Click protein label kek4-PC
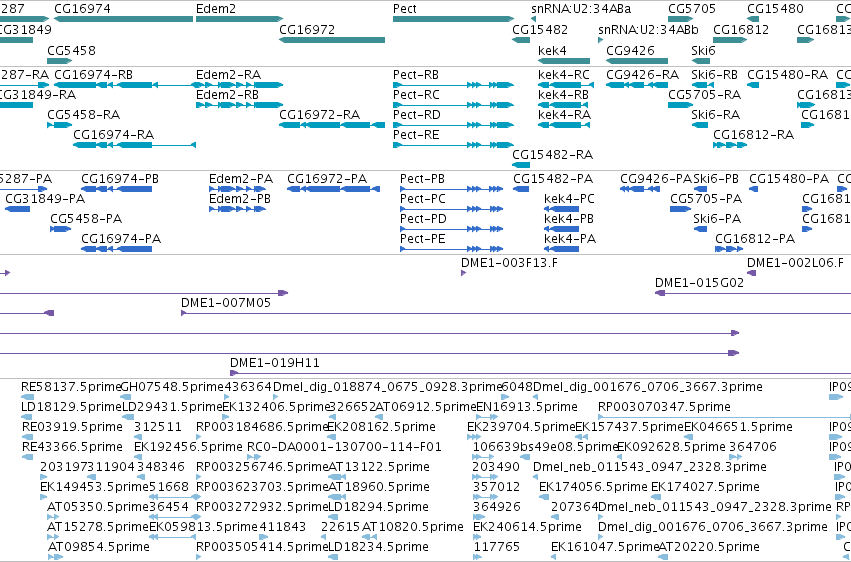Viewport: 851px width, 562px height. click(569, 199)
